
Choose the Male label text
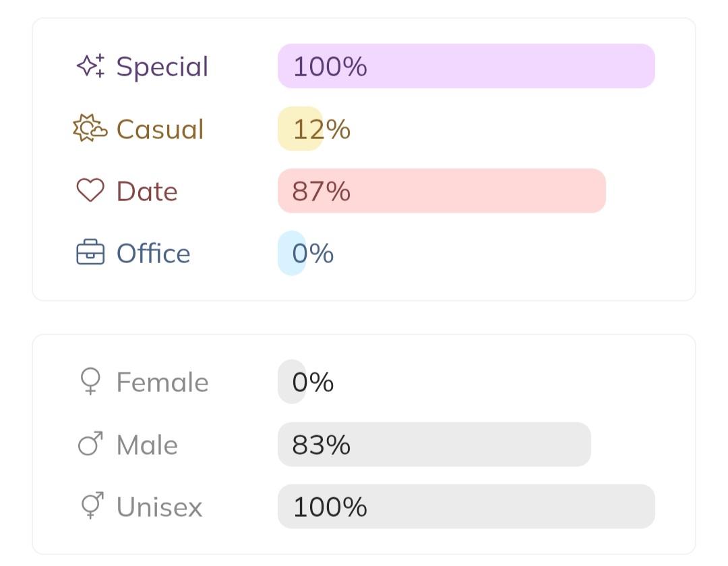(147, 445)
